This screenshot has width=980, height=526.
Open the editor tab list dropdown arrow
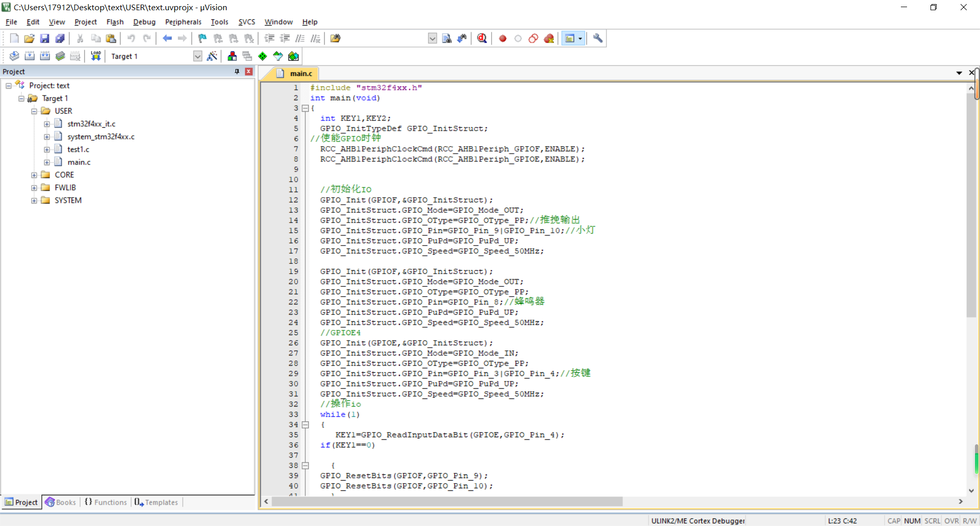[959, 73]
